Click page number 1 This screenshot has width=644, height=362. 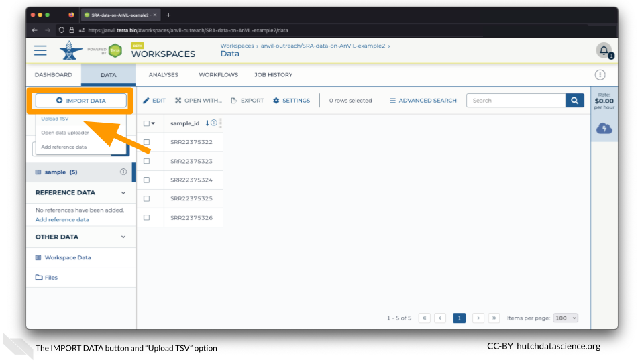tap(459, 318)
